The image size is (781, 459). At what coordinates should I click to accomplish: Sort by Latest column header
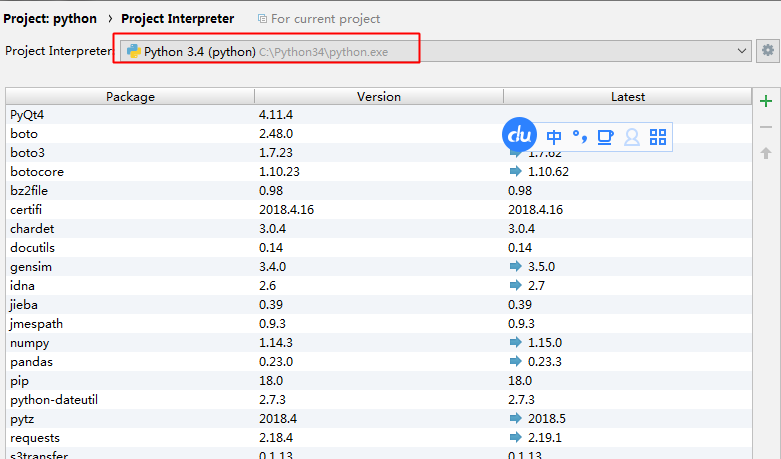628,97
